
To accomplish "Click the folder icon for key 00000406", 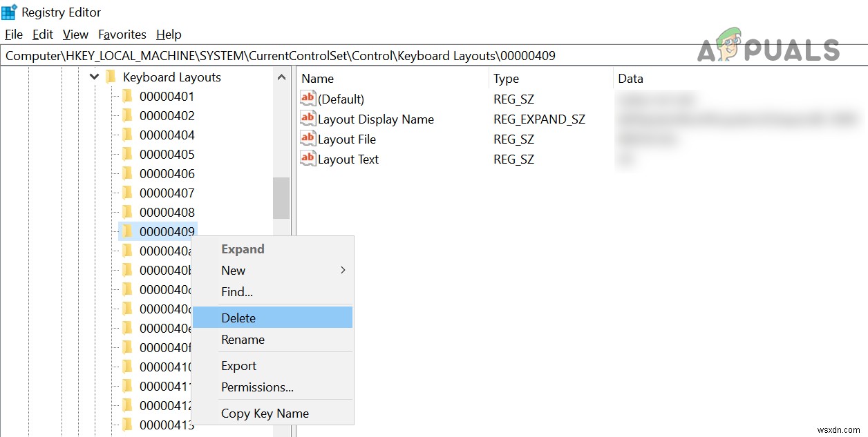I will click(x=127, y=174).
